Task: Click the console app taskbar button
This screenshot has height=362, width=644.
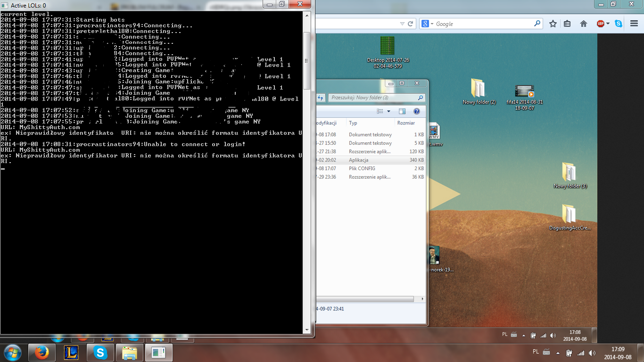Action: point(159,352)
